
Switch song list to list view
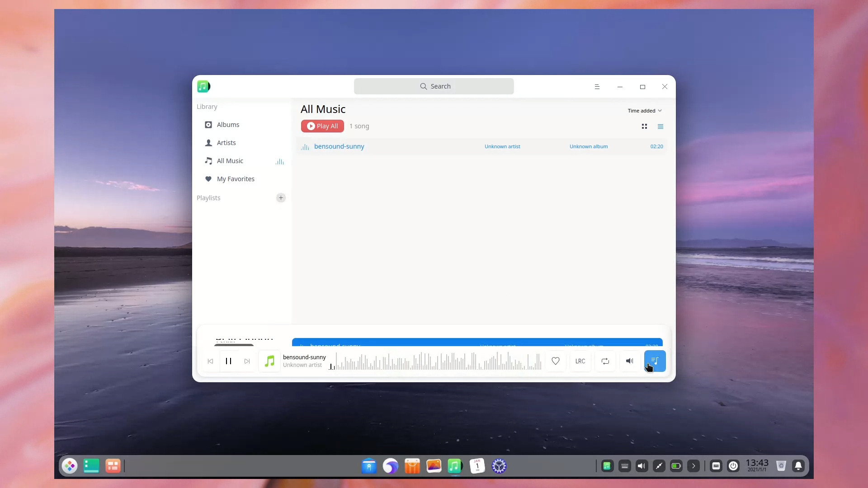click(660, 126)
